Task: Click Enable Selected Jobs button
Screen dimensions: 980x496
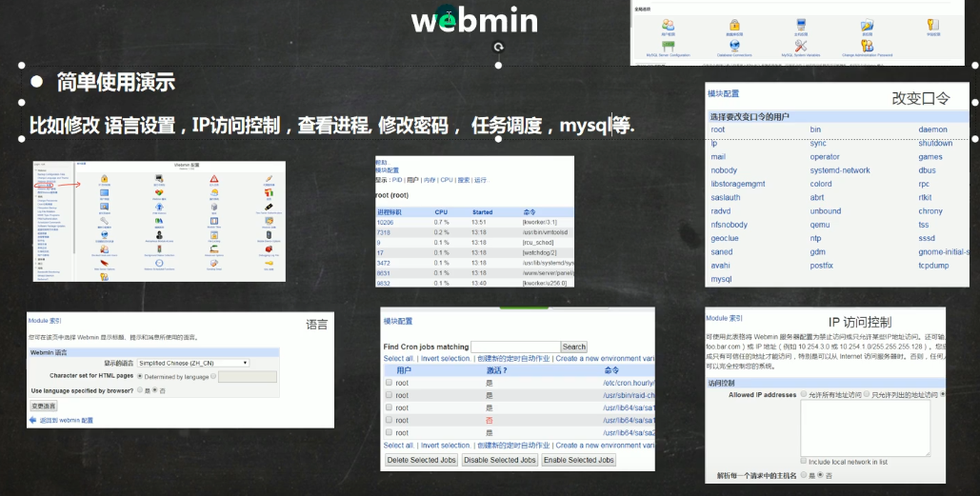Action: (x=579, y=460)
